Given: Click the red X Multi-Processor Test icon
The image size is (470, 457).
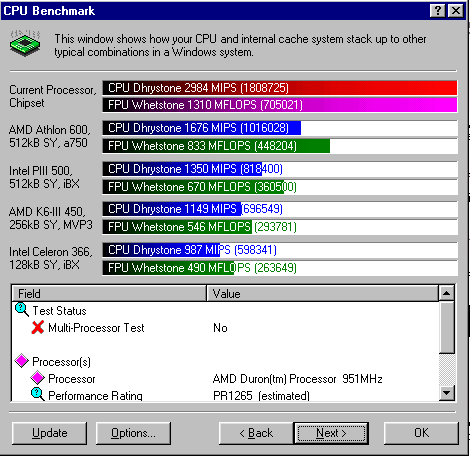Looking at the screenshot, I should click(x=38, y=327).
